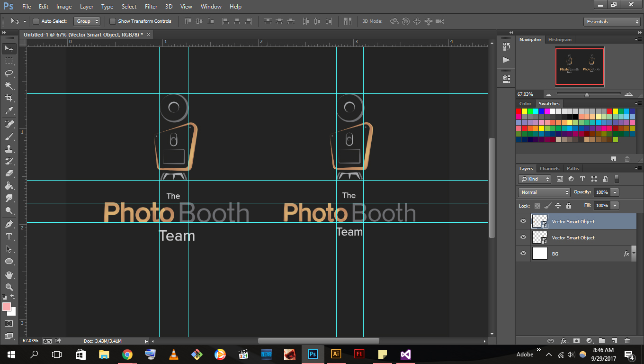The image size is (644, 364).
Task: Enable Show Transform Controls
Action: click(113, 21)
